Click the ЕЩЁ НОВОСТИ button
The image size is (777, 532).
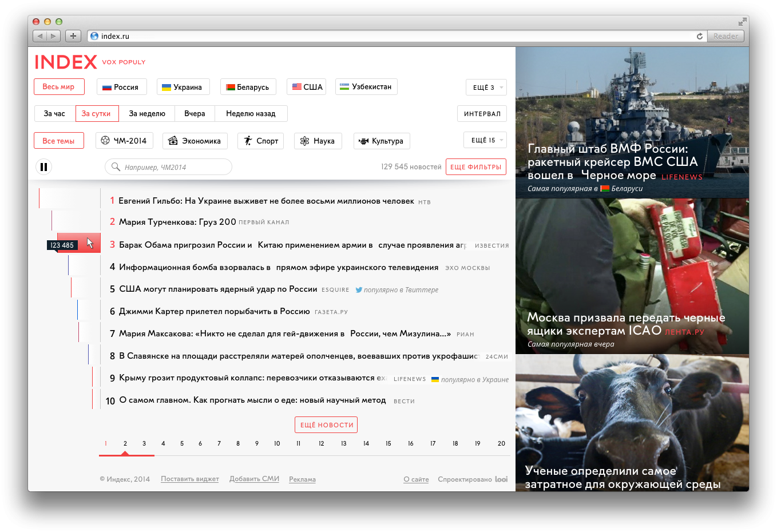pyautogui.click(x=326, y=425)
